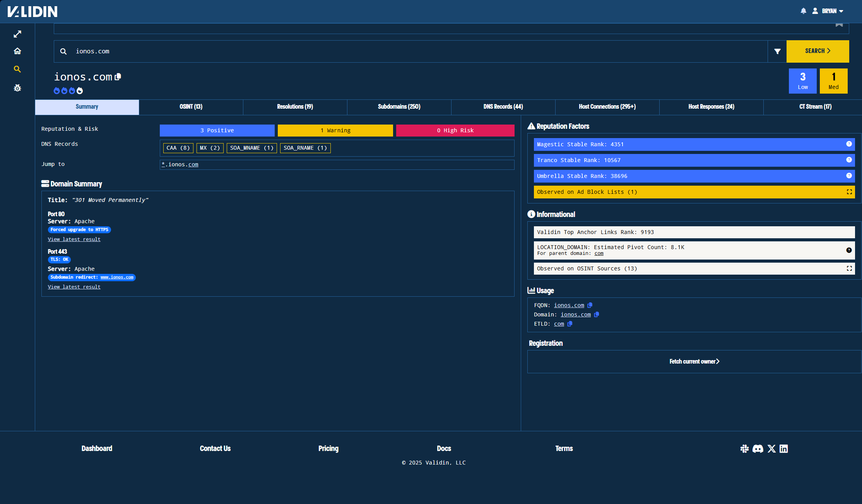Viewport: 862px width, 504px height.
Task: Jump to the com link in *.ionos.com
Action: point(193,164)
